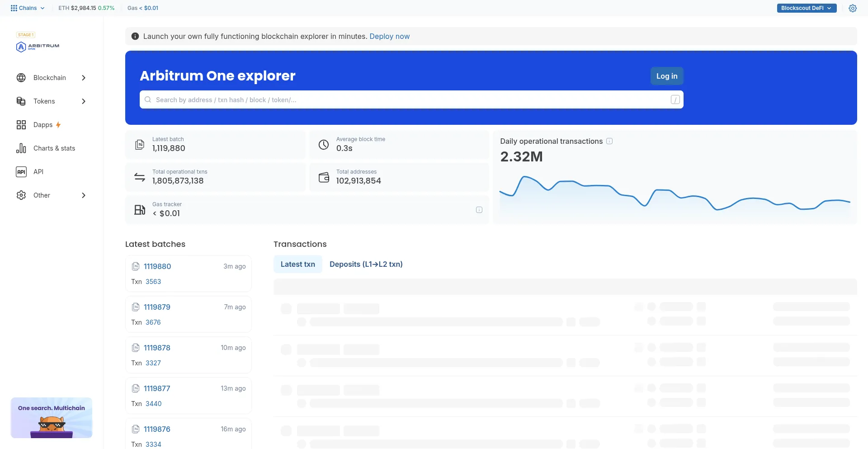Select the Blockchain globe icon in sidebar
Screen dimensions: 868x449
21,77
